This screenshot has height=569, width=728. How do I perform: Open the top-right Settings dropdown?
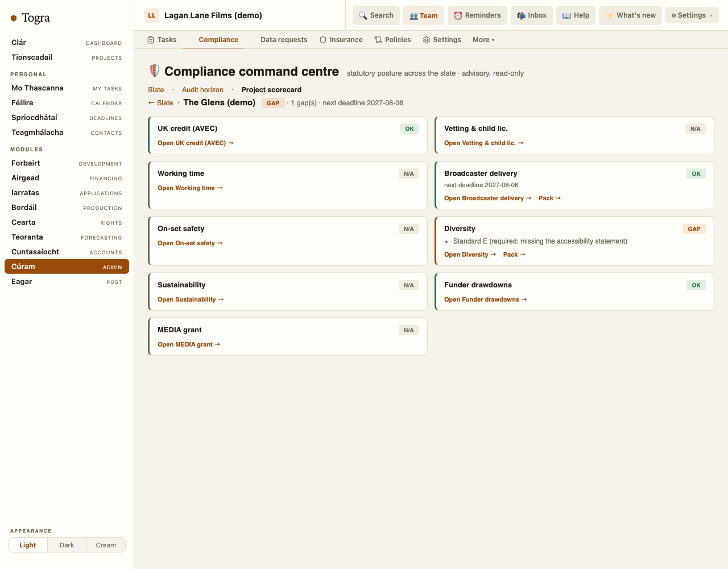tap(692, 15)
